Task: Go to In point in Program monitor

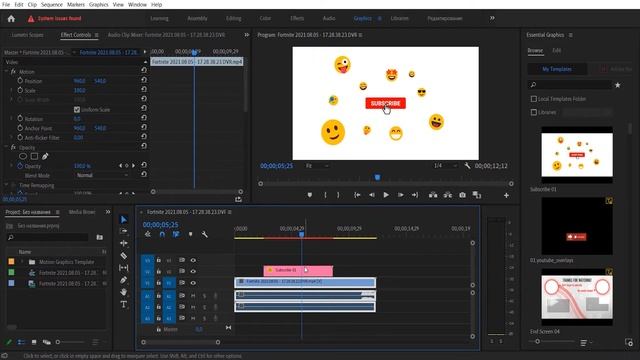Action: [357, 195]
